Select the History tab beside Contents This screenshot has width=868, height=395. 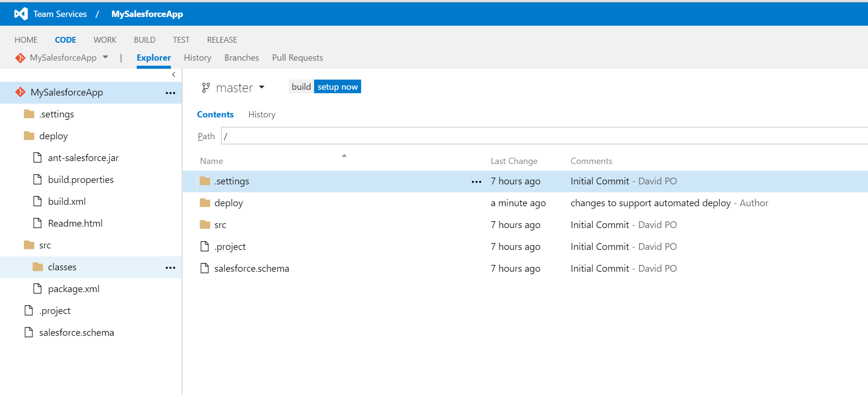262,115
